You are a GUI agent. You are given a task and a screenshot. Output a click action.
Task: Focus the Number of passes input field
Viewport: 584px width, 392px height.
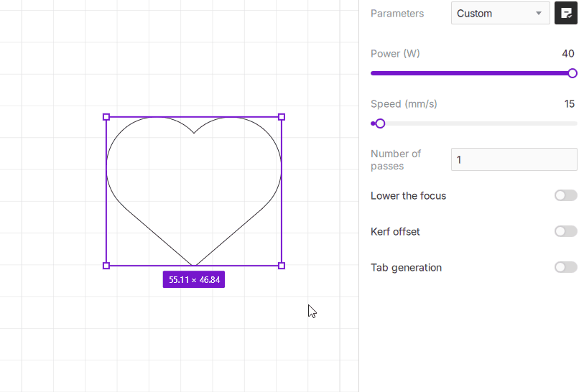(514, 159)
